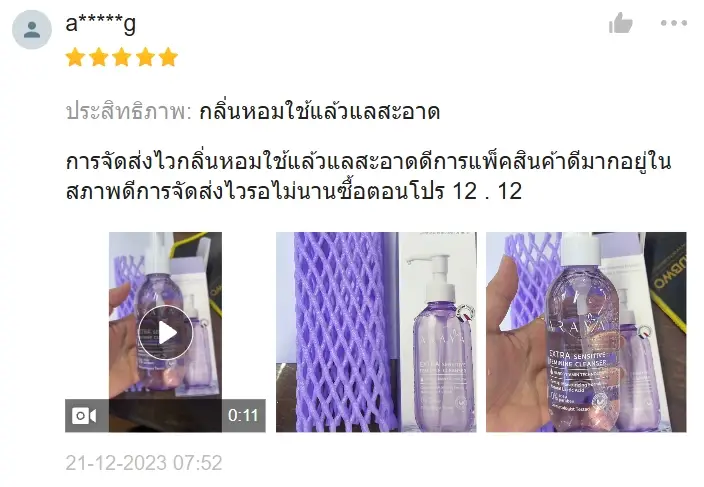Viewport: 704px width, 487px height.
Task: Click the thumbs-up like icon
Action: 620,23
